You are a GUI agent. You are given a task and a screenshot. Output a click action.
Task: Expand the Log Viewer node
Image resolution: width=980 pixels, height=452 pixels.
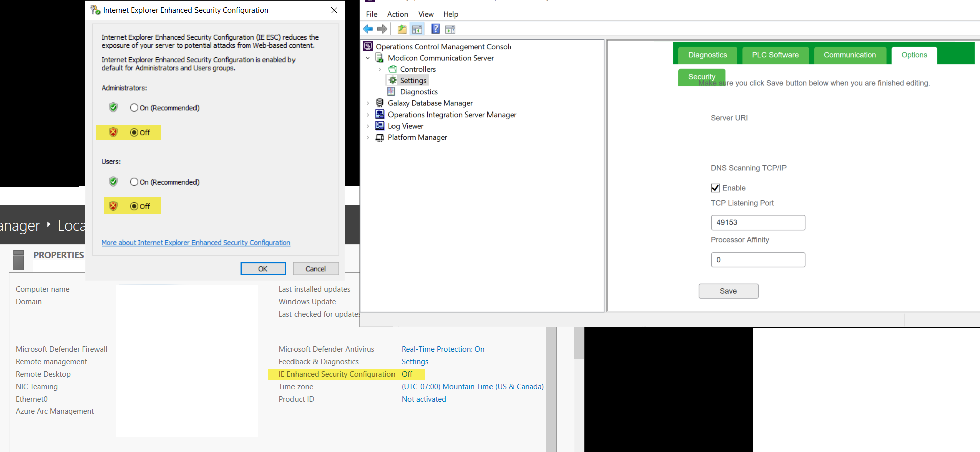(x=368, y=126)
